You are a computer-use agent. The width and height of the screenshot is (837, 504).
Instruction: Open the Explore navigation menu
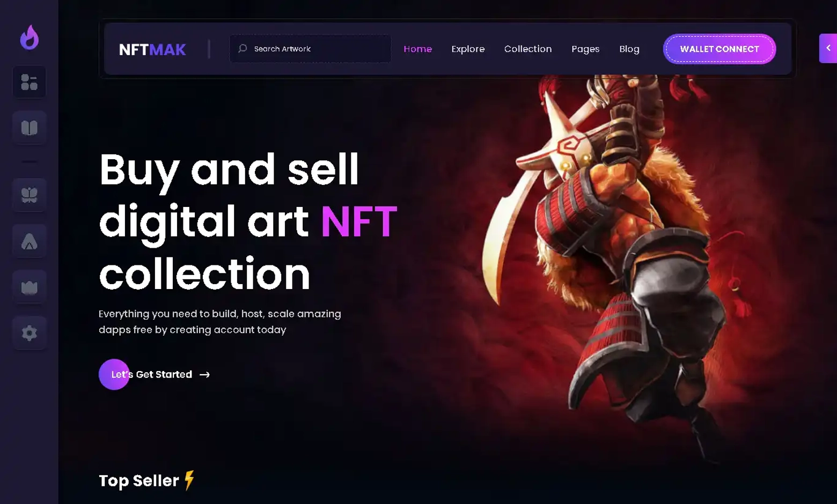[x=468, y=49]
